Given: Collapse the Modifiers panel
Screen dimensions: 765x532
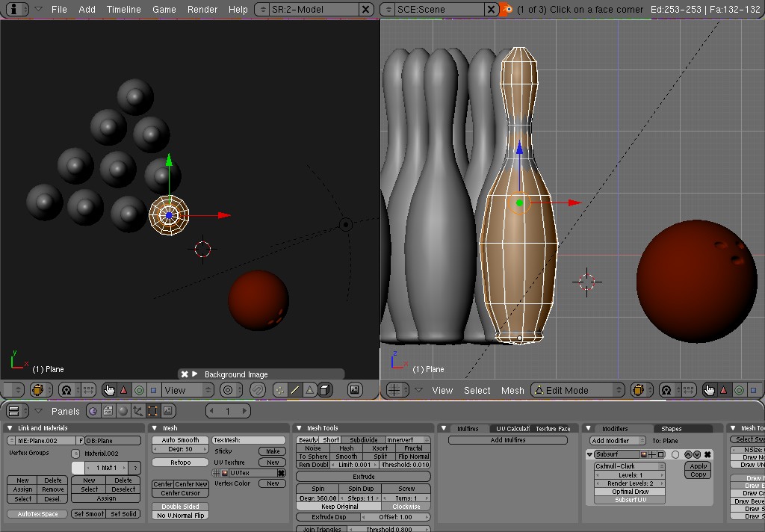Looking at the screenshot, I should pos(589,429).
